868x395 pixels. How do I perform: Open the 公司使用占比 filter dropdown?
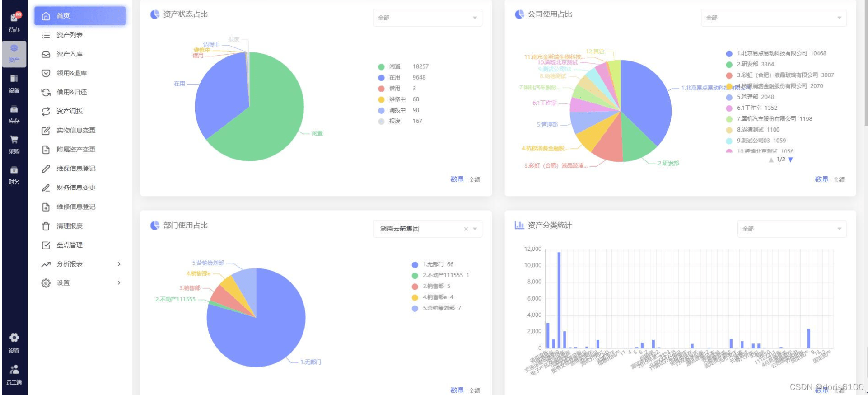tap(774, 18)
